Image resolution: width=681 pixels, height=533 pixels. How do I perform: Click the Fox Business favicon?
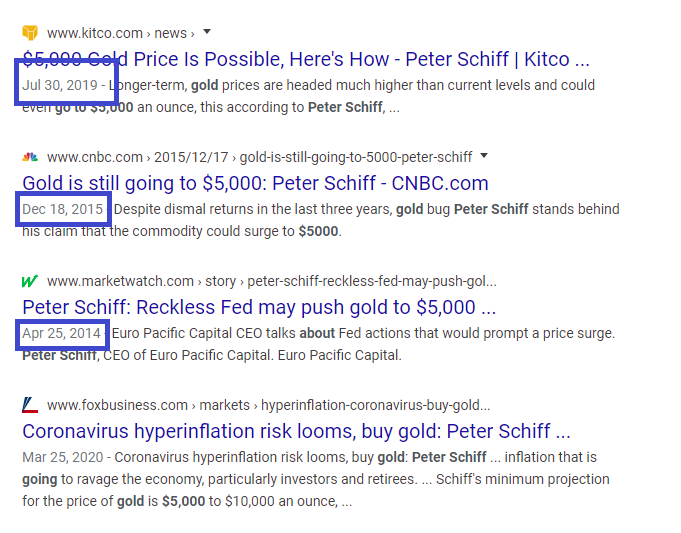click(x=30, y=405)
